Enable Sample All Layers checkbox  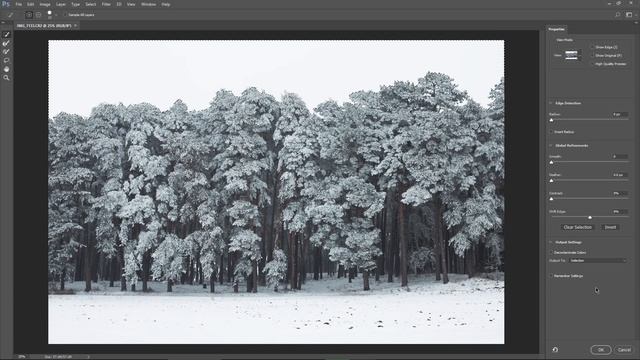coord(66,15)
